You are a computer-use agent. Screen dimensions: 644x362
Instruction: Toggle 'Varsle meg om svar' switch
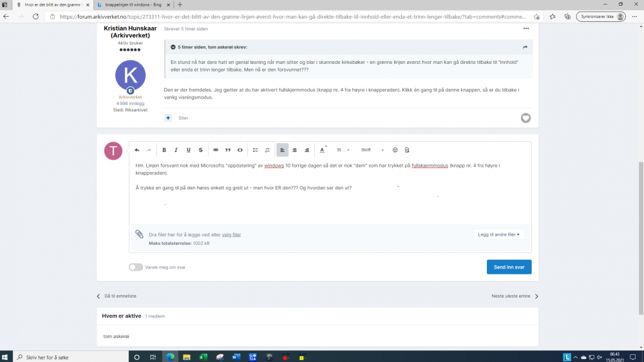click(135, 267)
